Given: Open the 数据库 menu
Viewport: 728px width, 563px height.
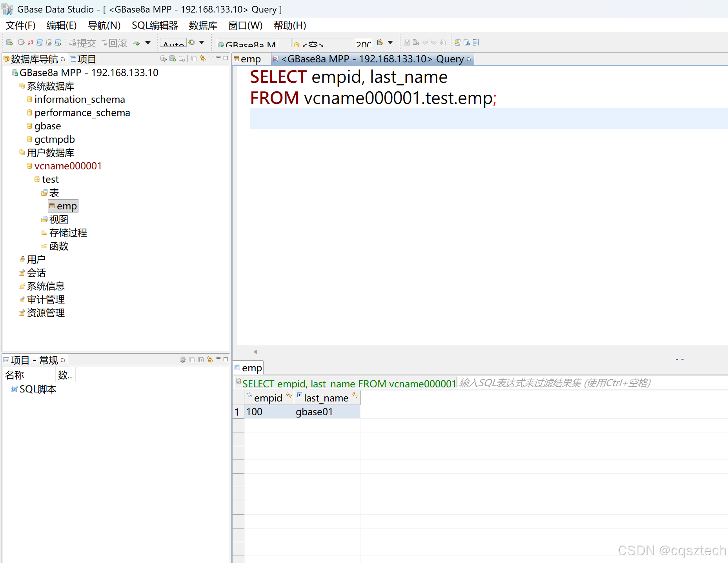Looking at the screenshot, I should tap(203, 25).
